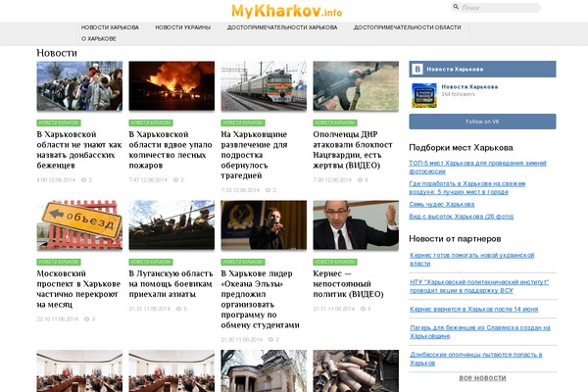Click views eye icon under Луганскую область article

[179, 309]
